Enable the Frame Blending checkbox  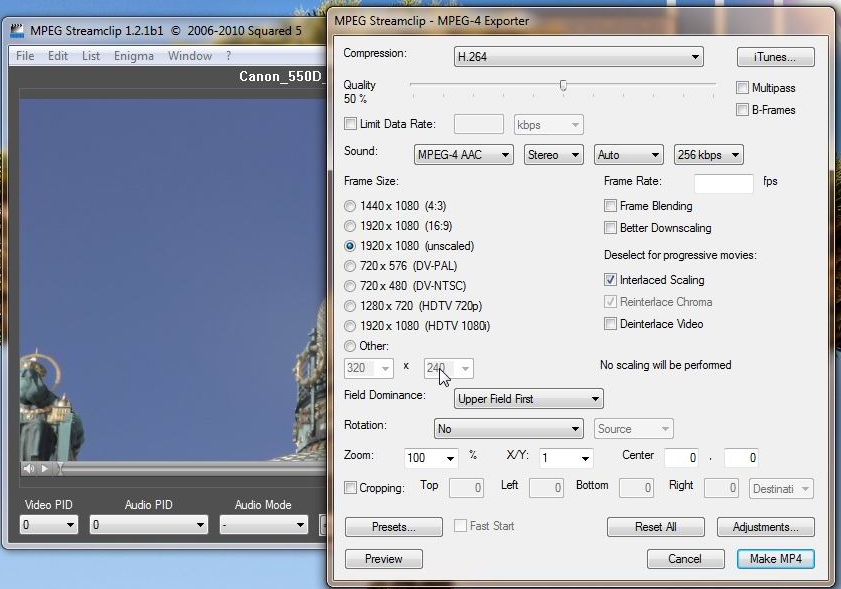point(610,205)
